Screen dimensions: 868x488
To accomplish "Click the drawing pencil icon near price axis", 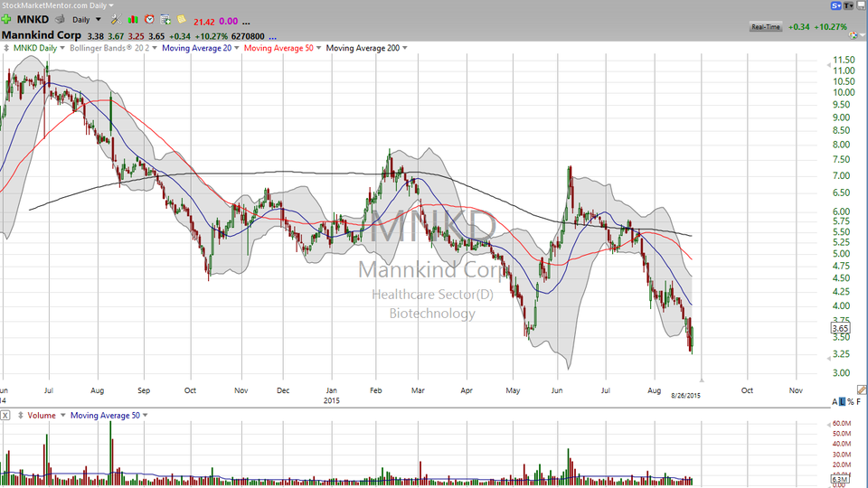I will pyautogui.click(x=862, y=389).
